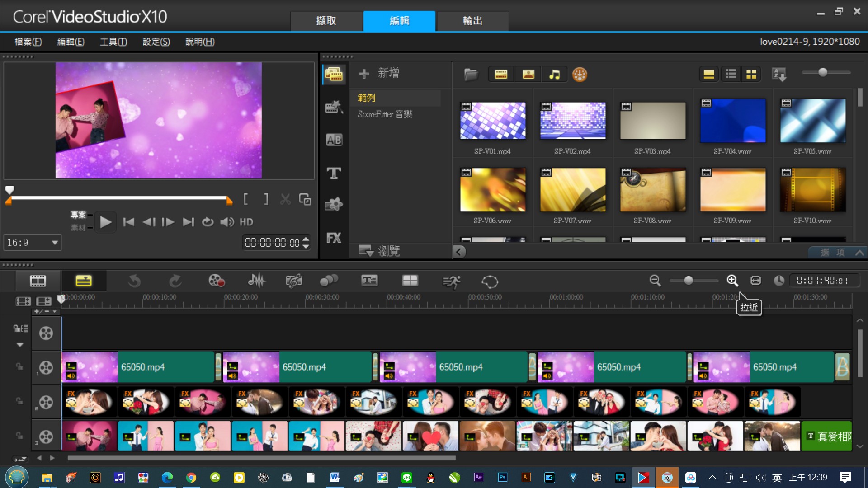Switch library to list view

(731, 74)
